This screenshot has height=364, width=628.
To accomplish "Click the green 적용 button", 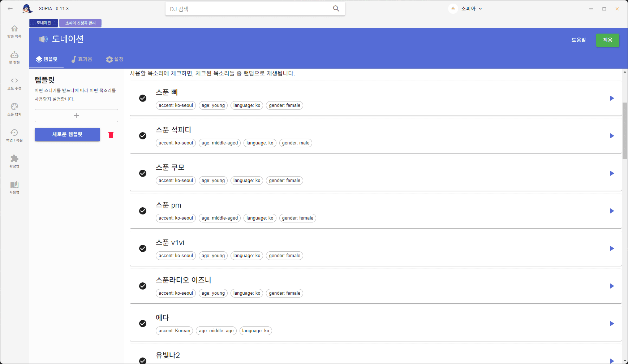I will click(607, 40).
